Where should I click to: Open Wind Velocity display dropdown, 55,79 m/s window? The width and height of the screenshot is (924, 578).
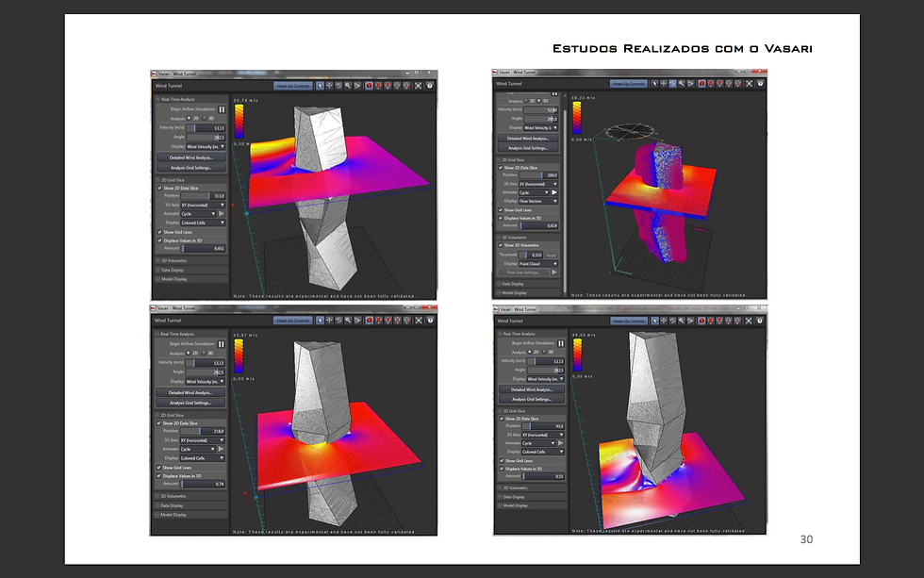point(206,147)
